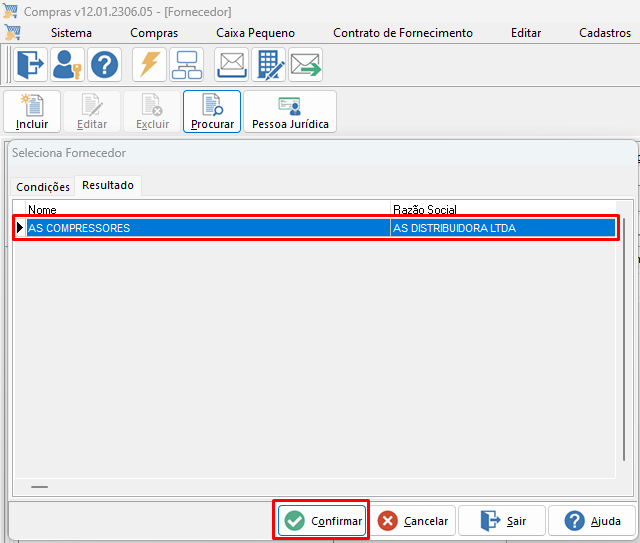640x543 pixels.
Task: Click the Incluir new record button
Action: 32,111
